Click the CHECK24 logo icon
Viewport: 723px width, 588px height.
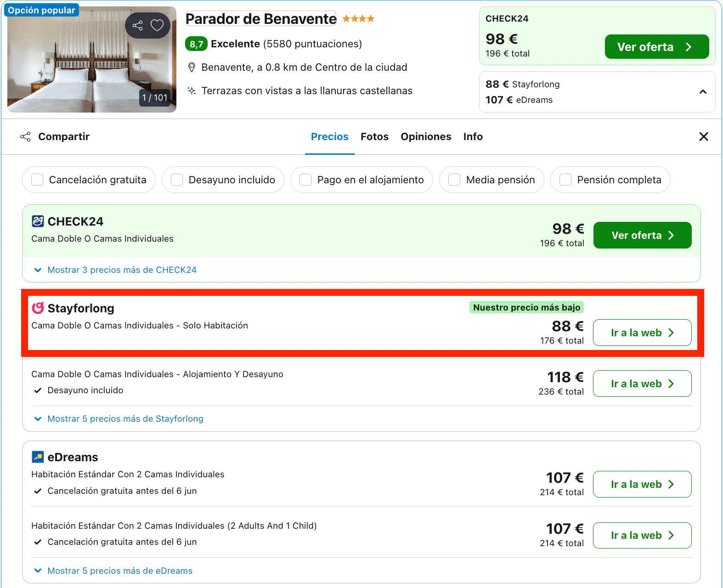[x=38, y=221]
